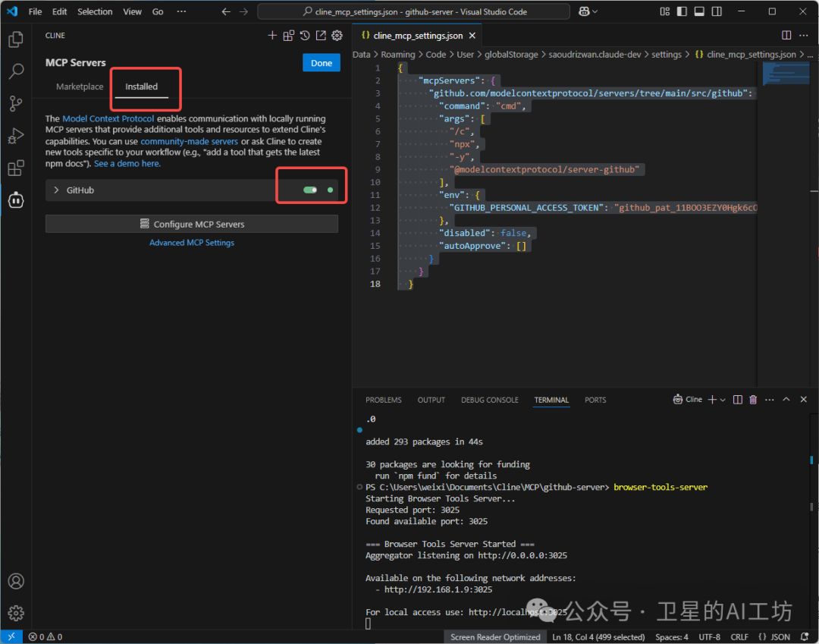Change the UTF-8 file encoding
This screenshot has height=644, width=819.
[709, 636]
